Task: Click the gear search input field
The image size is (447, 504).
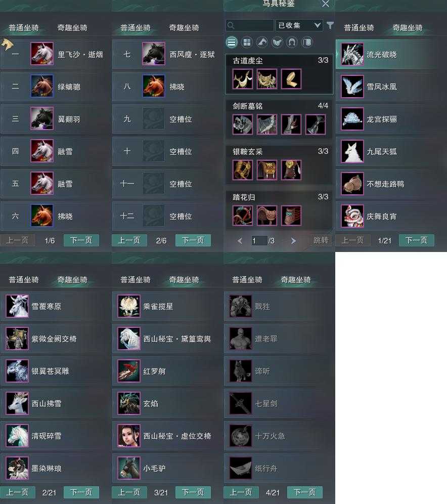Action: point(250,25)
